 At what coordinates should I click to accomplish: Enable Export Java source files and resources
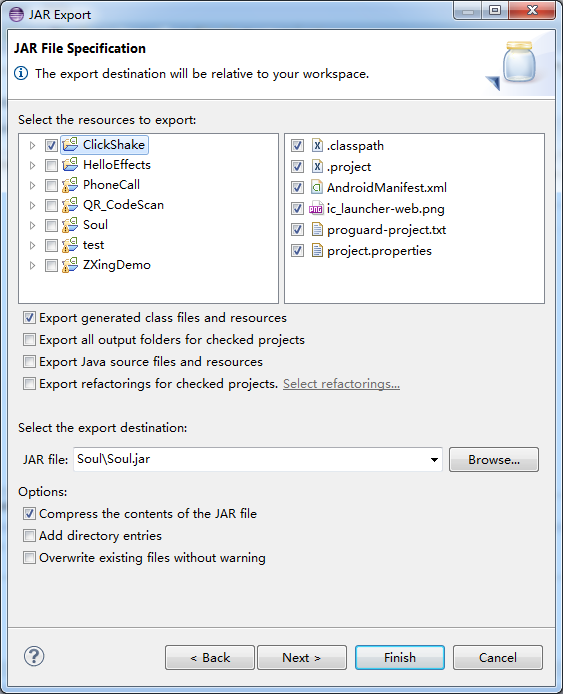29,362
